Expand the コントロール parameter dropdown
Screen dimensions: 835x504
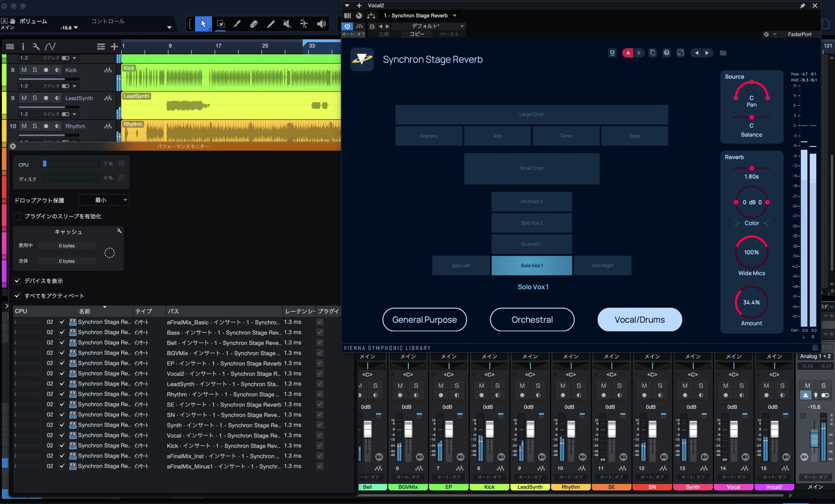[x=169, y=28]
